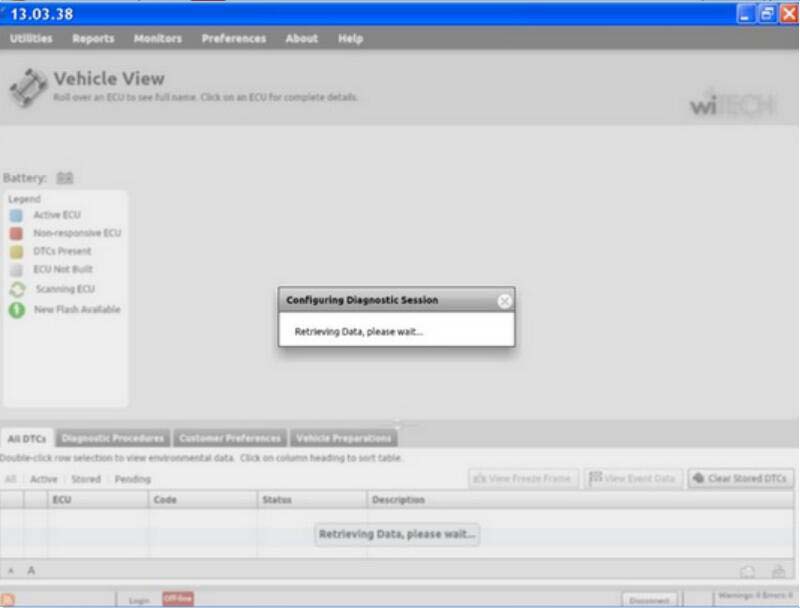The image size is (800, 608).
Task: Click the printer icon below the table
Action: click(x=779, y=572)
